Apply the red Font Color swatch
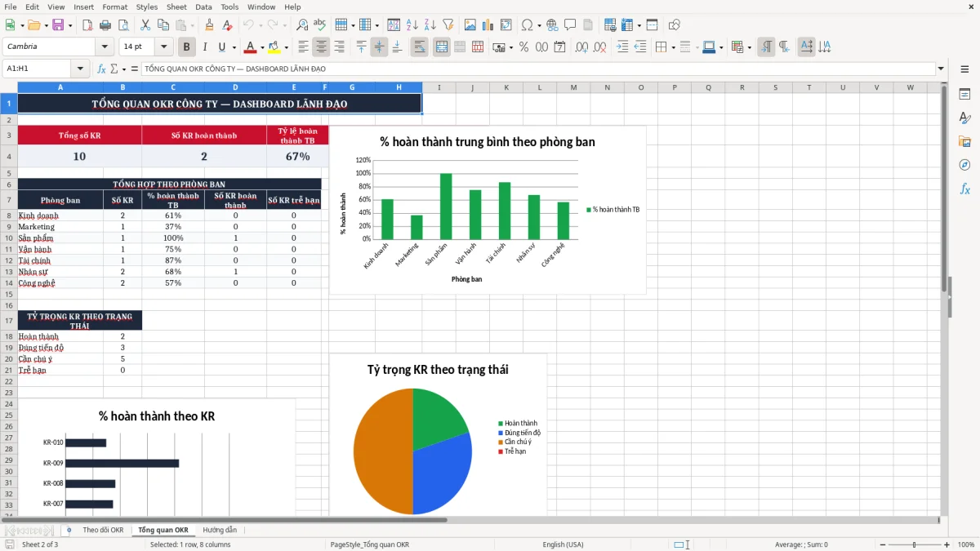The width and height of the screenshot is (980, 551). coord(251,47)
